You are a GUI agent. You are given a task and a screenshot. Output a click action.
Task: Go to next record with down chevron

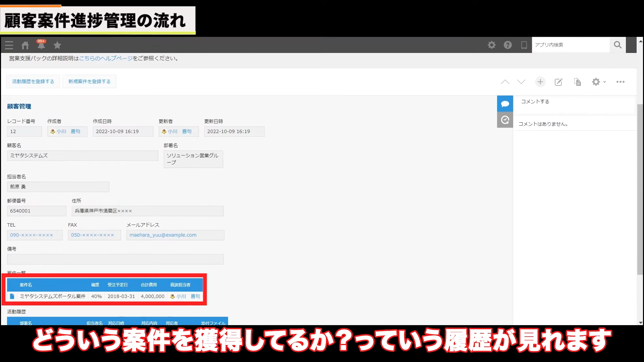point(521,82)
